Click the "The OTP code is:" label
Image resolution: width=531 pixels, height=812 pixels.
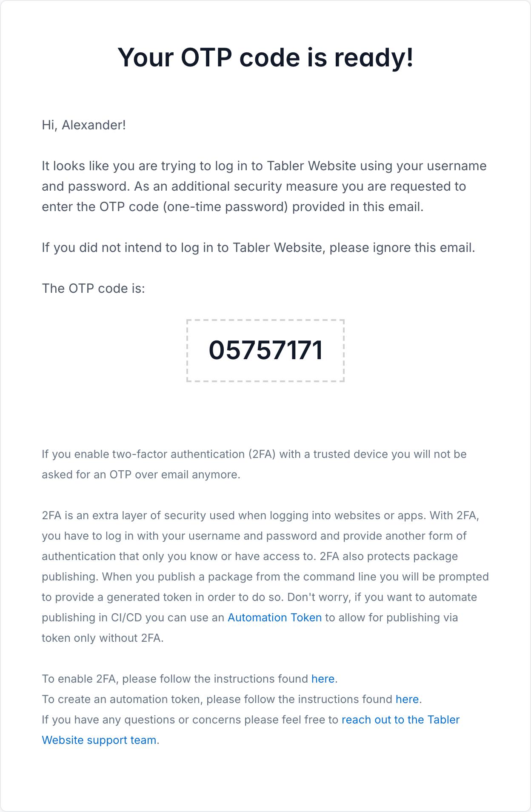93,289
